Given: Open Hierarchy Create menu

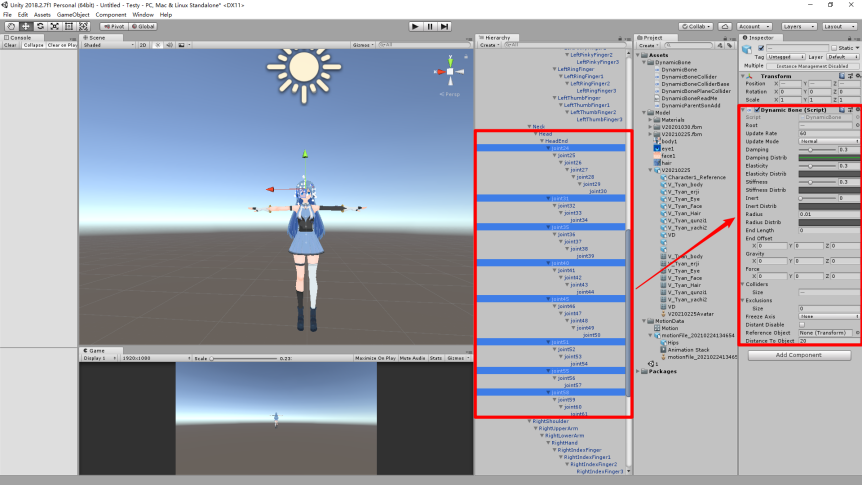Looking at the screenshot, I should pyautogui.click(x=489, y=45).
